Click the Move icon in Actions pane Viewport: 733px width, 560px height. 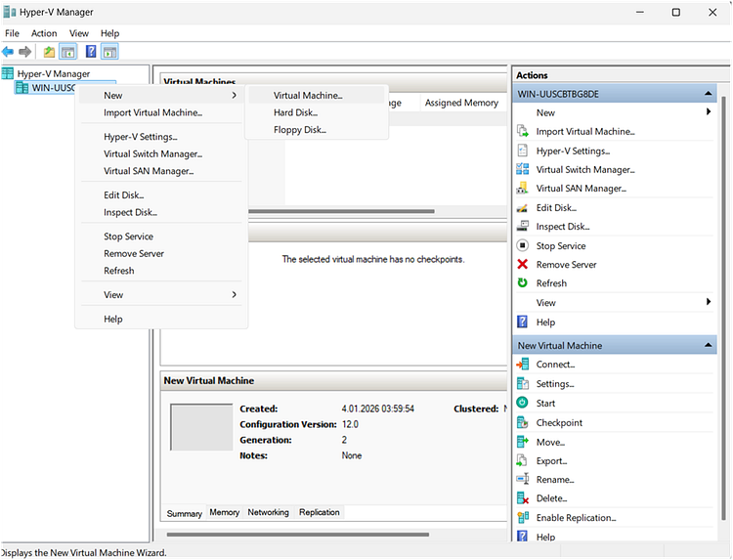[x=522, y=442]
